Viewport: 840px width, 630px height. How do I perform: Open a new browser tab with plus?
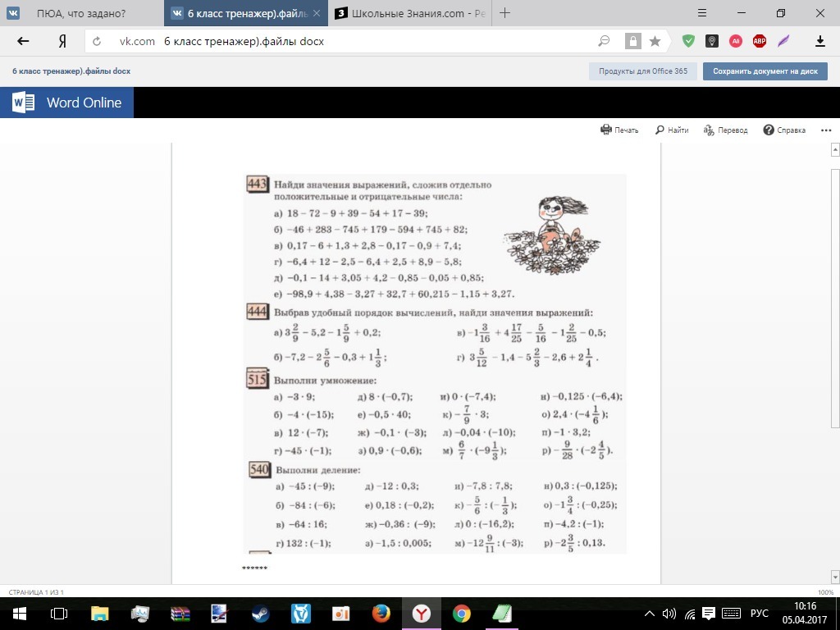[504, 13]
